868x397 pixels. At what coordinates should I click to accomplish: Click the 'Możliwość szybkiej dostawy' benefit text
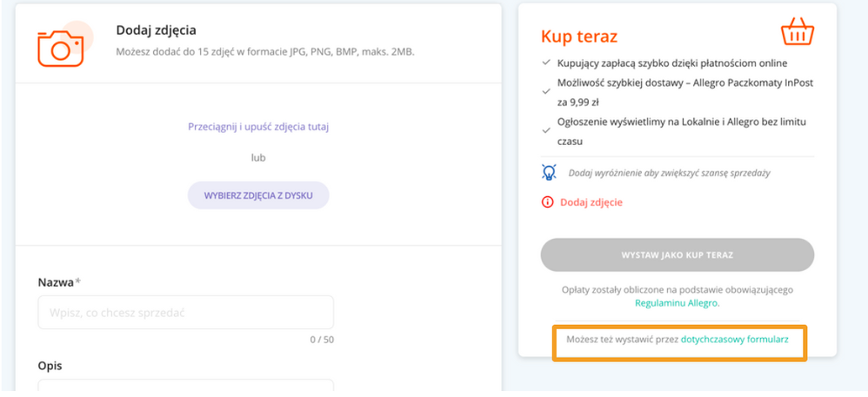click(685, 92)
